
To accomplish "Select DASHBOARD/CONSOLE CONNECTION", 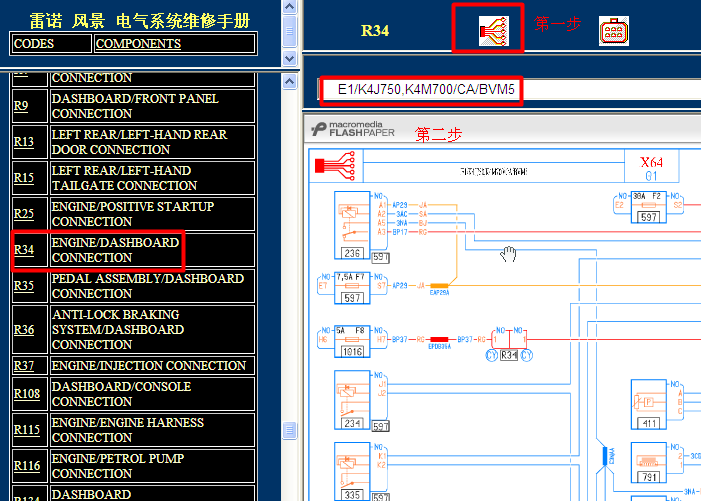I will tap(152, 394).
